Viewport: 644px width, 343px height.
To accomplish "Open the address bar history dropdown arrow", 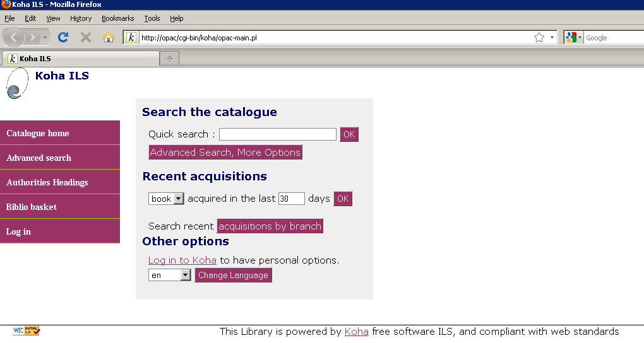I will 552,37.
